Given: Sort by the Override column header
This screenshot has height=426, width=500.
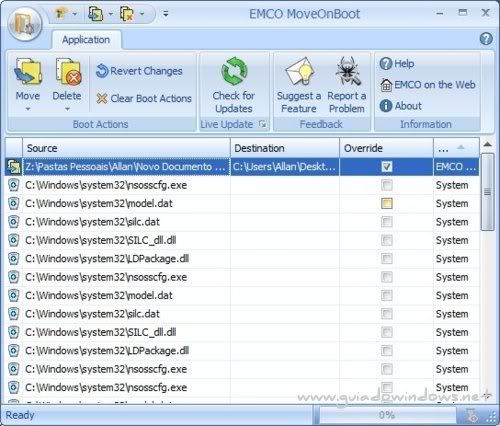Looking at the screenshot, I should click(387, 148).
